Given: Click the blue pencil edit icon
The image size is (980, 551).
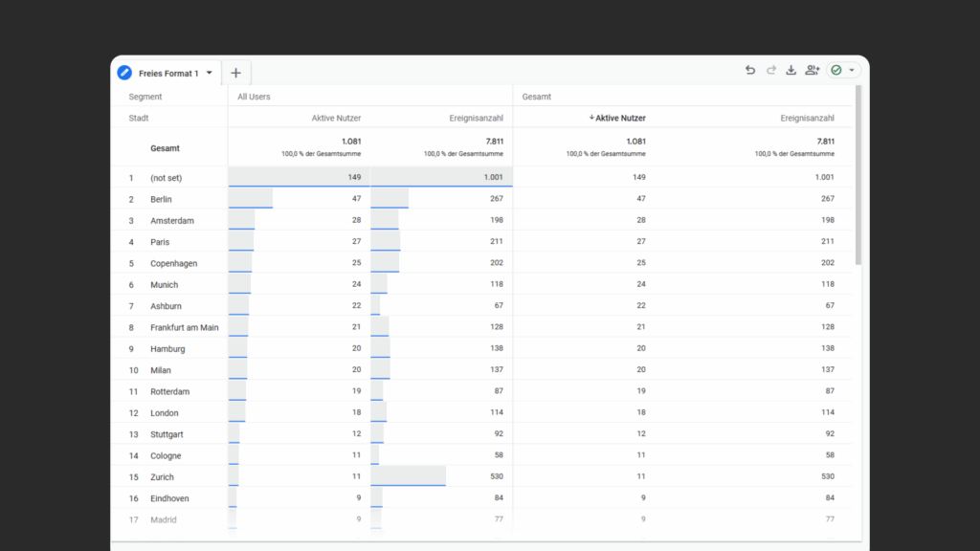Looking at the screenshot, I should pos(124,73).
